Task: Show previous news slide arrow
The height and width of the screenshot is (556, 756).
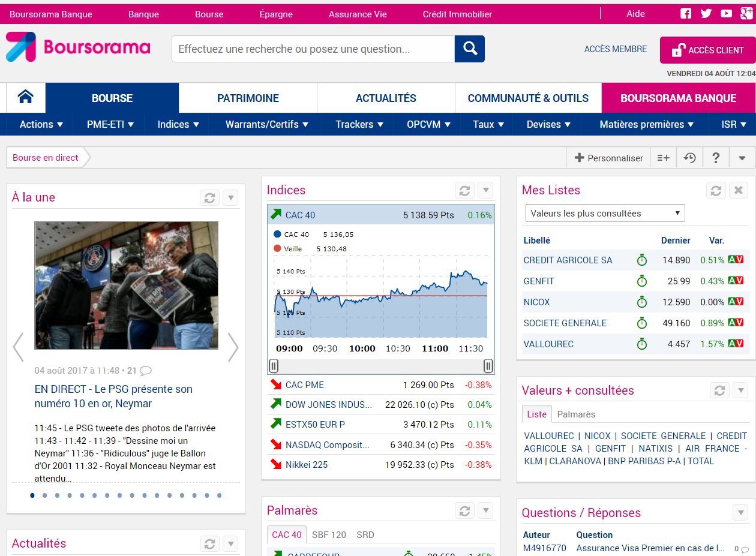Action: point(19,347)
